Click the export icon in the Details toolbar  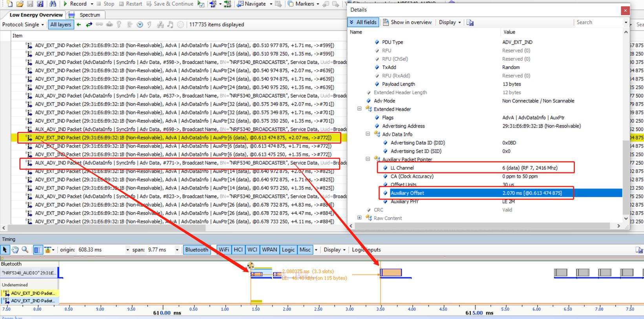coord(470,22)
